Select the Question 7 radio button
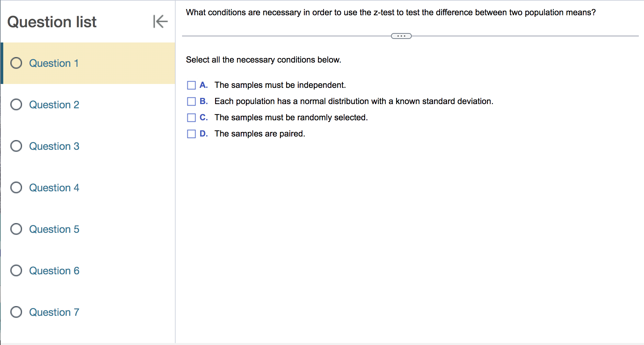Image resolution: width=644 pixels, height=345 pixels. coord(16,312)
